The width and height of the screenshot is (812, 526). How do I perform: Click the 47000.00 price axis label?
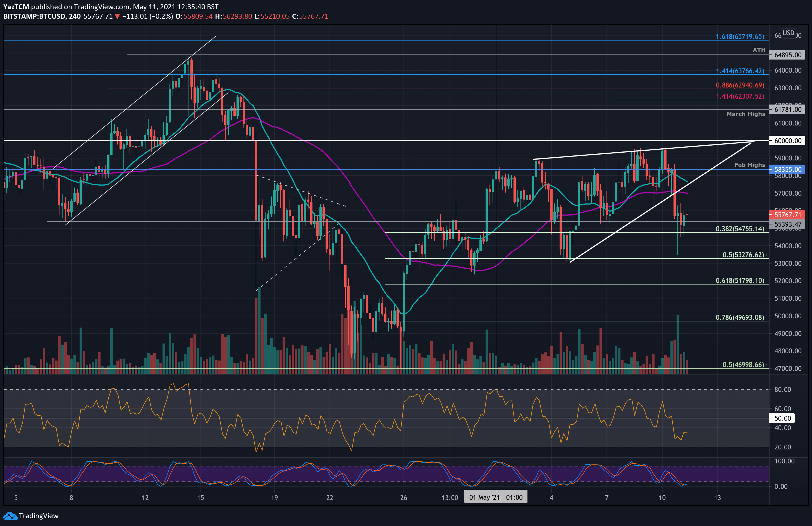point(788,369)
